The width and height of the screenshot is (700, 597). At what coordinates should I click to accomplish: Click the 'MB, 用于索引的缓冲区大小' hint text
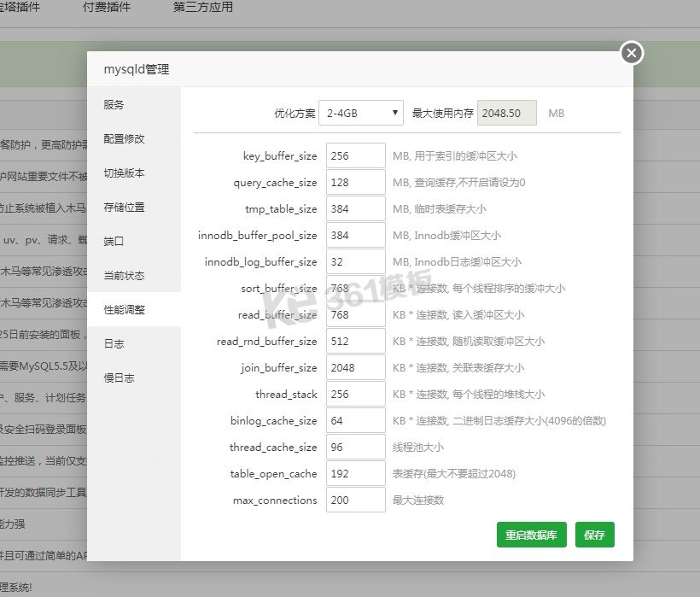click(x=455, y=155)
